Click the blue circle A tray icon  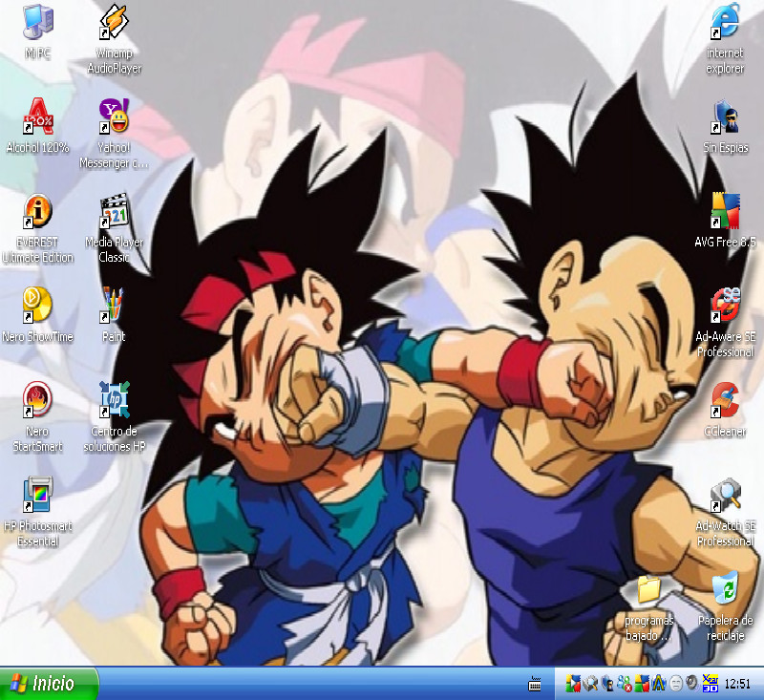[x=659, y=684]
